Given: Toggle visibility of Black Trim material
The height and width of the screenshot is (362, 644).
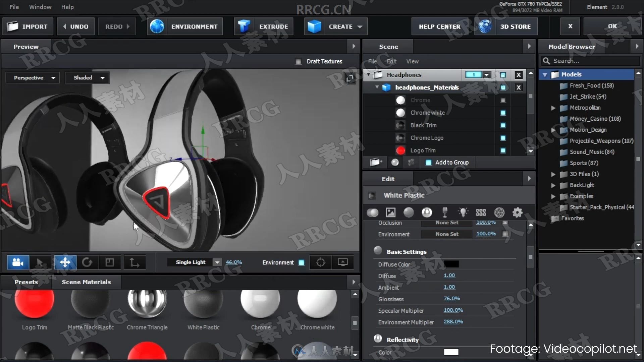Looking at the screenshot, I should click(503, 125).
